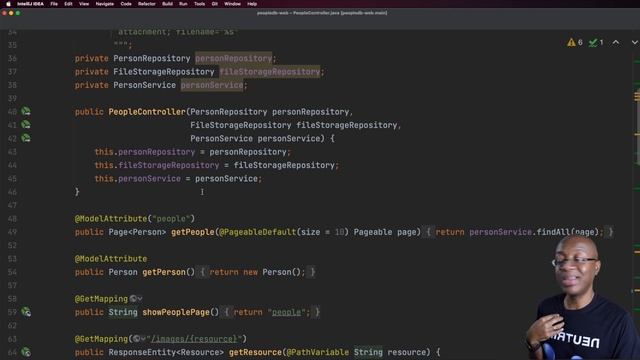Image resolution: width=640 pixels, height=360 pixels.
Task: Open the View menu
Action: tap(84, 4)
